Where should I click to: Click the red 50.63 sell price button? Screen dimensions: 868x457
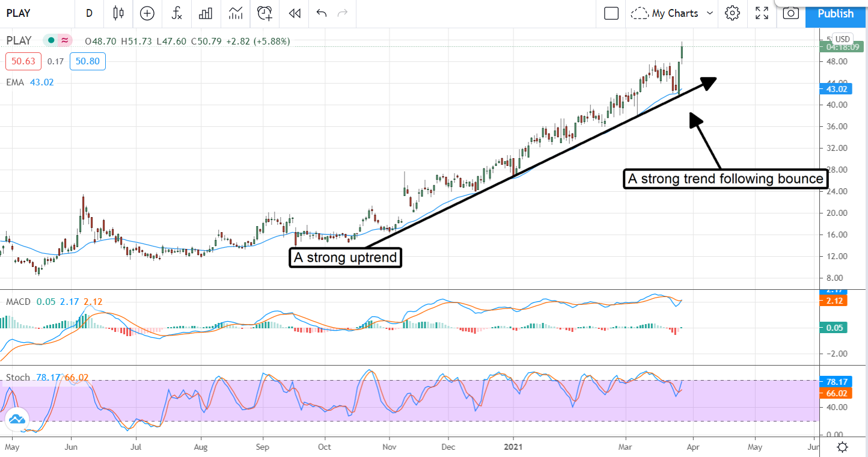23,61
